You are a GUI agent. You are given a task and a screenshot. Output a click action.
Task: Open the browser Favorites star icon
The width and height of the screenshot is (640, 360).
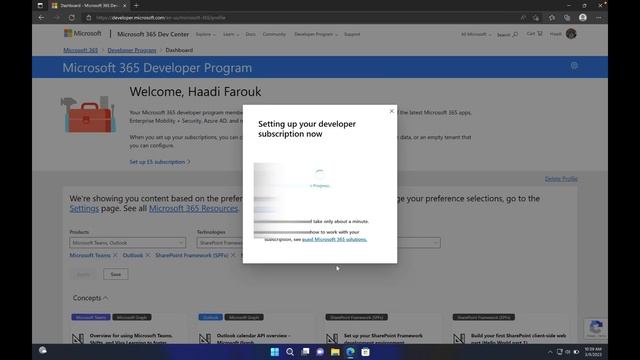552,18
